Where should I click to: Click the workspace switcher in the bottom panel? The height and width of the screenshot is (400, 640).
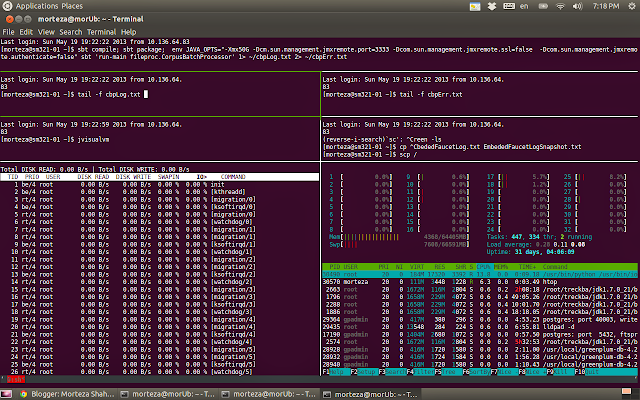627,393
